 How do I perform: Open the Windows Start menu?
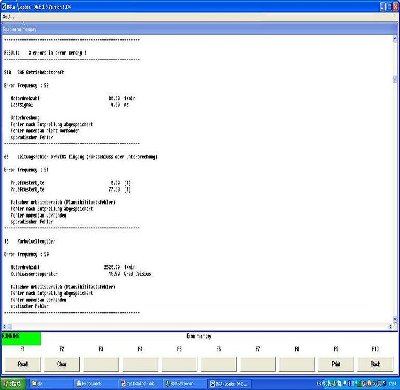pyautogui.click(x=13, y=384)
